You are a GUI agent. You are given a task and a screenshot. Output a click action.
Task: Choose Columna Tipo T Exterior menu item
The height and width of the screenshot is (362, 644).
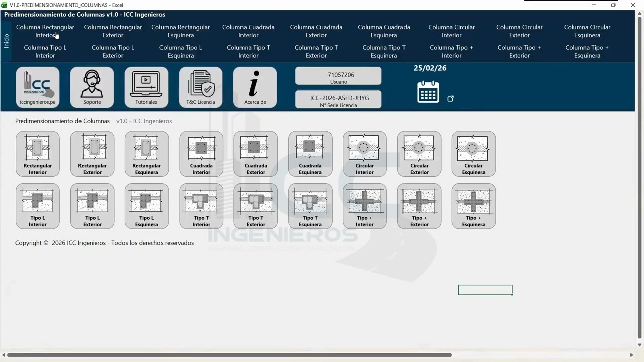tap(316, 51)
